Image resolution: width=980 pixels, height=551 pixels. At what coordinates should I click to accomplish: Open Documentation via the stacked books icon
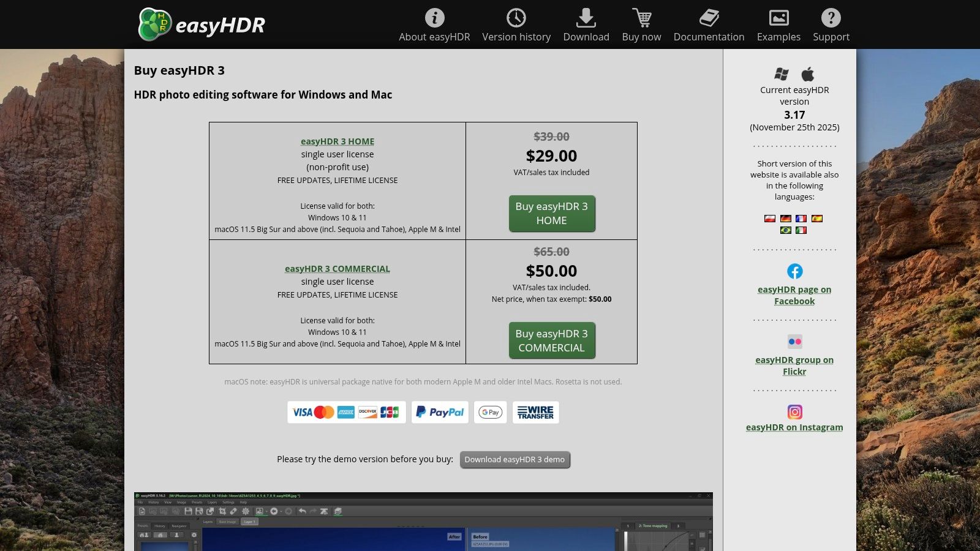[x=709, y=17]
